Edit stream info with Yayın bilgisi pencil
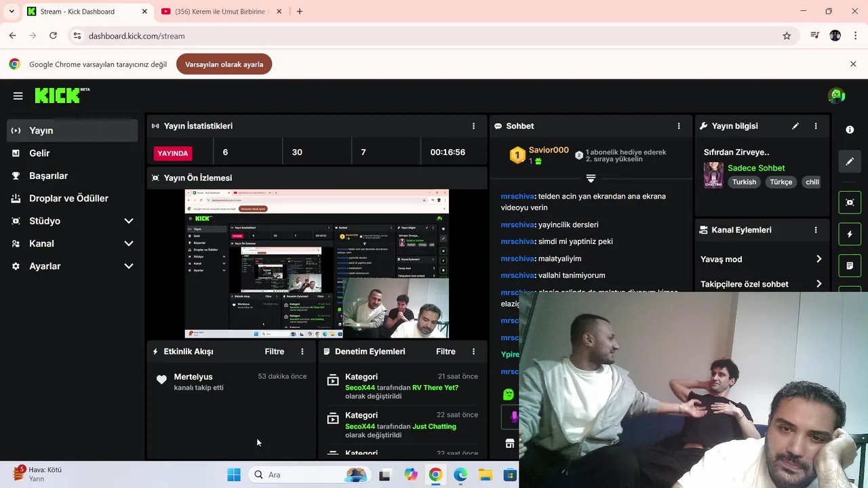The width and height of the screenshot is (868, 488). coord(795,126)
